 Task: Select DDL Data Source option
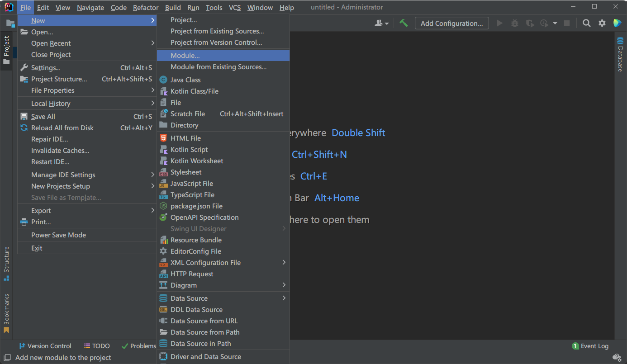196,310
